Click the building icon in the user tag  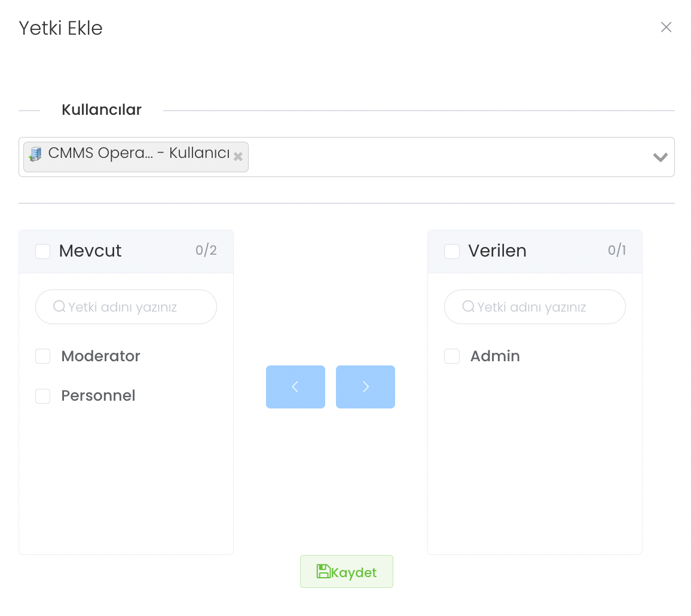[x=36, y=154]
